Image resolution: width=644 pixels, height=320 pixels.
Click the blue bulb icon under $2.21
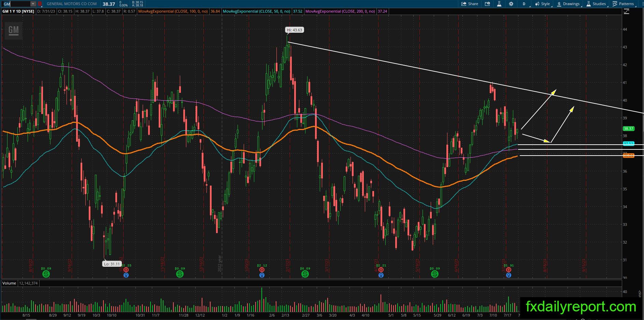click(x=381, y=275)
